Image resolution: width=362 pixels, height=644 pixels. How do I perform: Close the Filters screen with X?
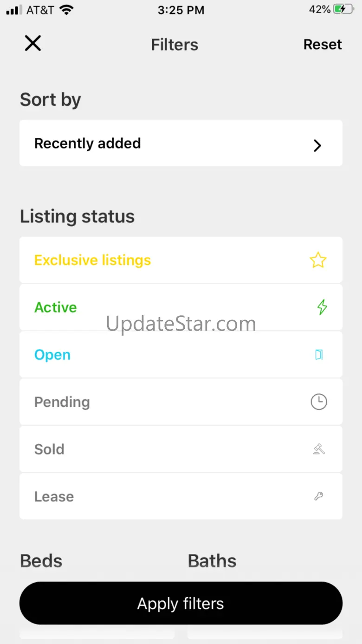(x=33, y=44)
